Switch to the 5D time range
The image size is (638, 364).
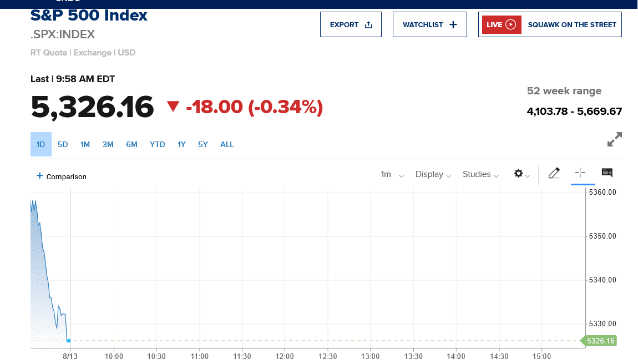(x=63, y=144)
